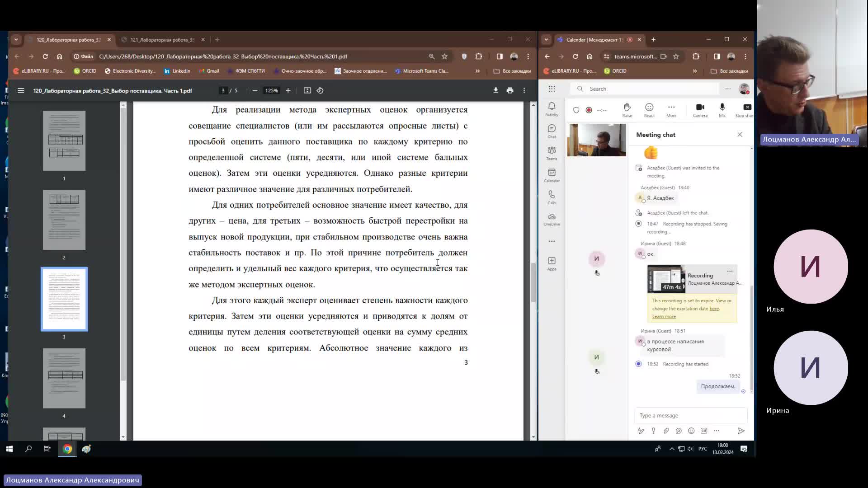Mute the Mic in Teams meeting

click(722, 110)
